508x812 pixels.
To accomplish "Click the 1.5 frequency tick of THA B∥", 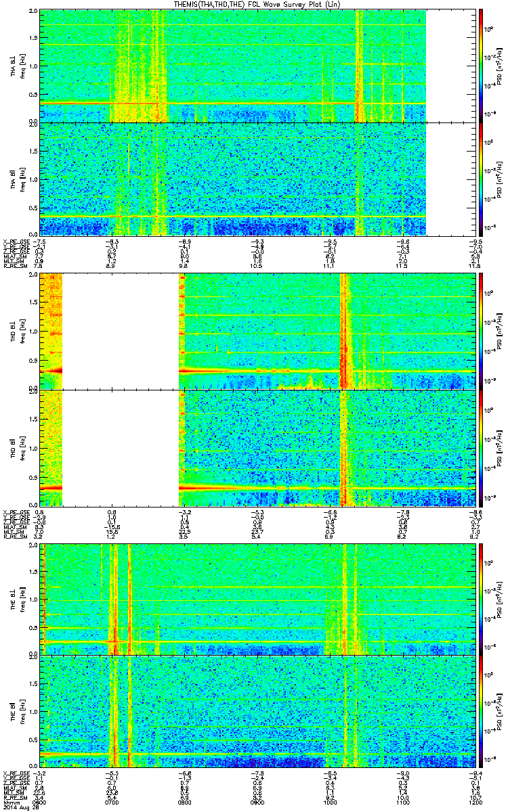I will click(33, 151).
